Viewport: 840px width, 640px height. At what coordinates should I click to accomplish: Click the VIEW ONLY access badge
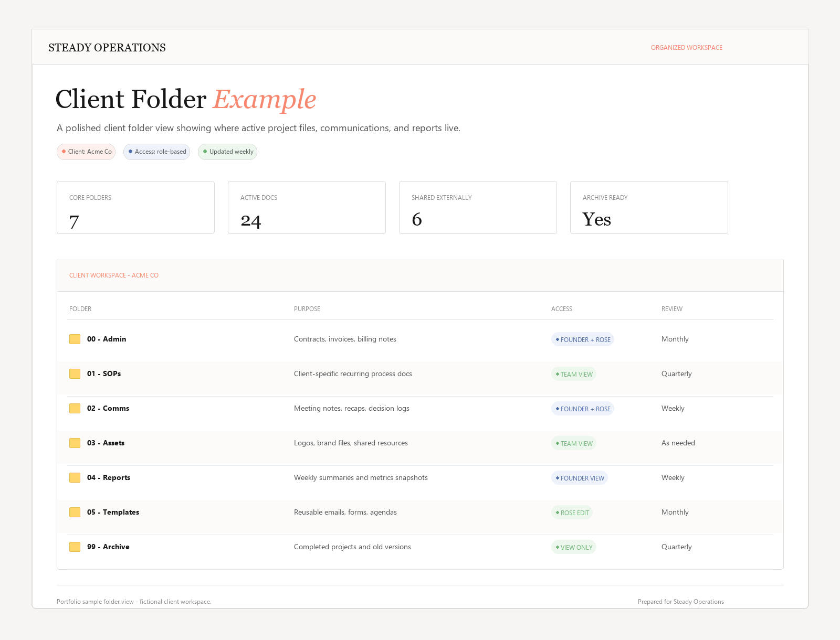coord(573,547)
